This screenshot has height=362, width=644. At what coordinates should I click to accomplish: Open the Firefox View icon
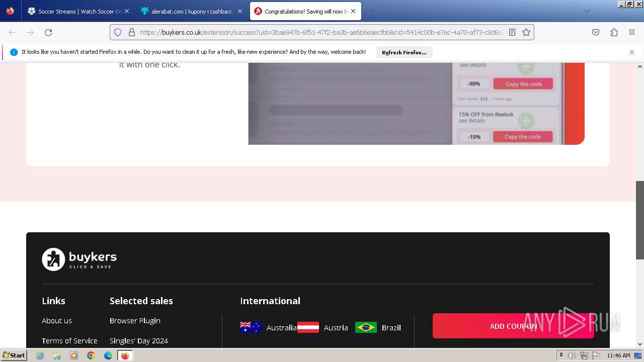(x=10, y=11)
